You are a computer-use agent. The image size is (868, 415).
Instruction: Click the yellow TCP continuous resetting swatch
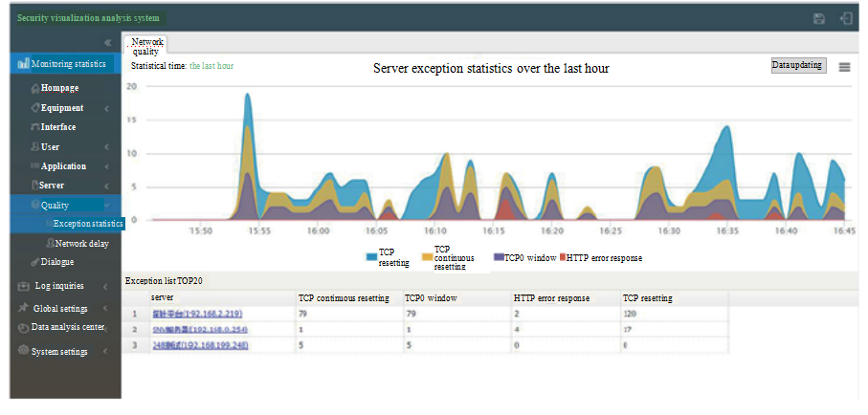428,257
